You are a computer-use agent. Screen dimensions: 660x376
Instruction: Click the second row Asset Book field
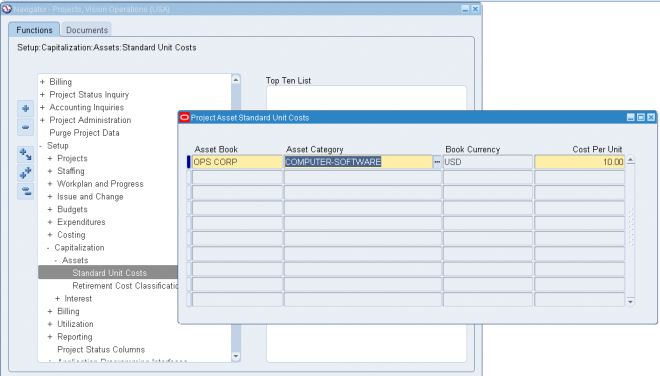pos(237,177)
